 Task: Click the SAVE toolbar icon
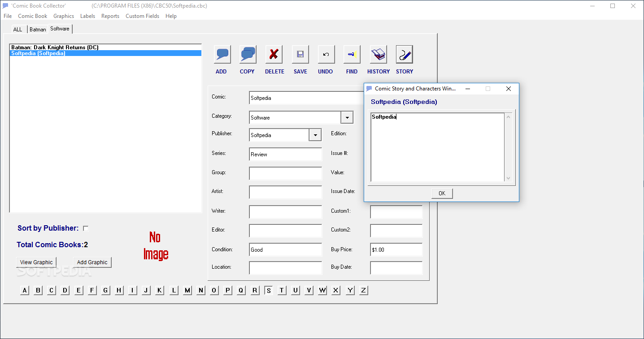coord(300,54)
